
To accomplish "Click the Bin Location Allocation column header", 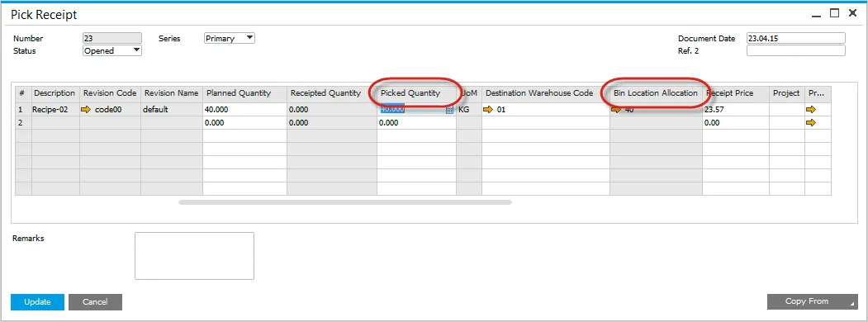I will [x=656, y=93].
